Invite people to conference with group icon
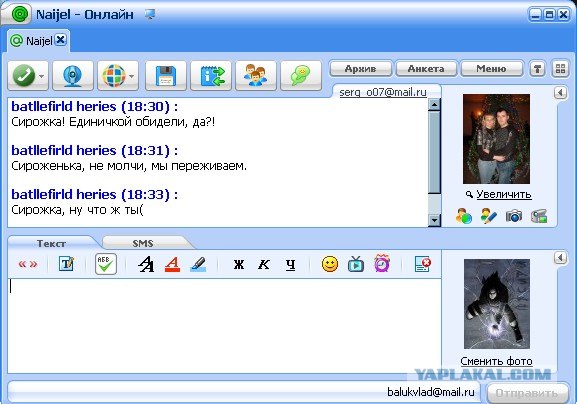577x404 pixels. click(x=256, y=75)
